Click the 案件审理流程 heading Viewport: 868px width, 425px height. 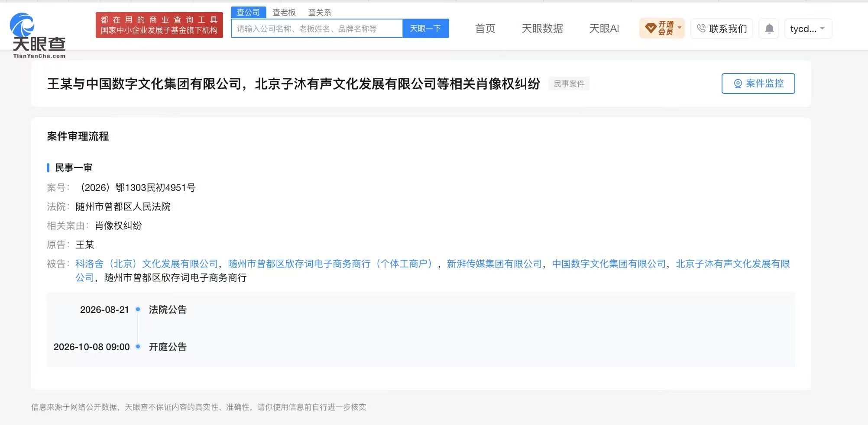78,136
